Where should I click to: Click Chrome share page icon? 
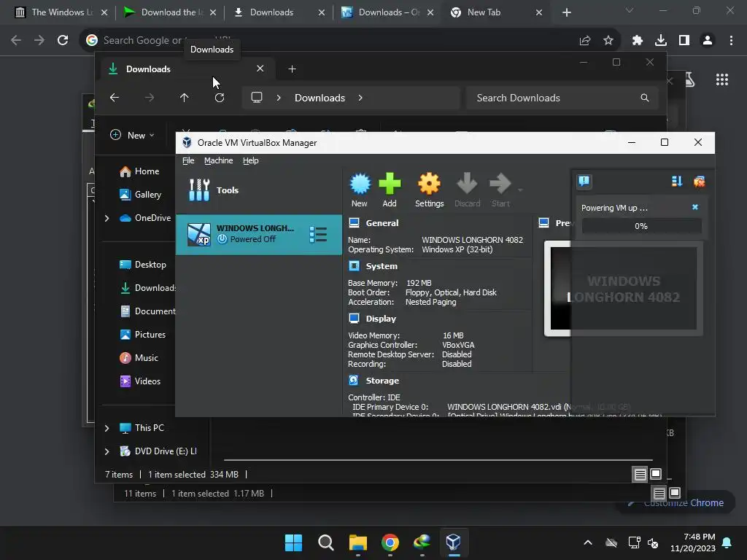pos(585,41)
